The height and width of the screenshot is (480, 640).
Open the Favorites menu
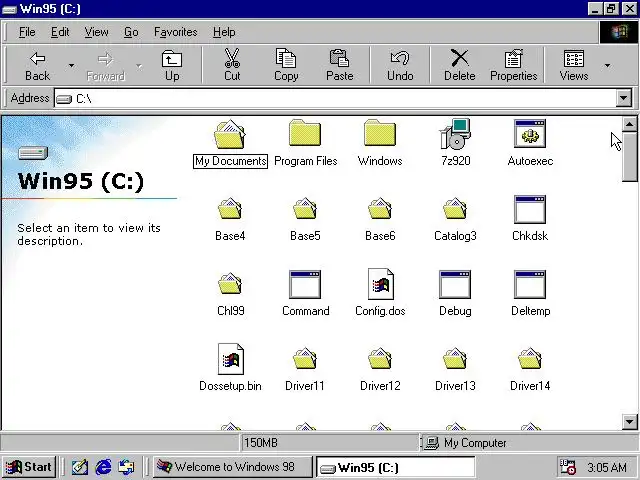click(176, 32)
